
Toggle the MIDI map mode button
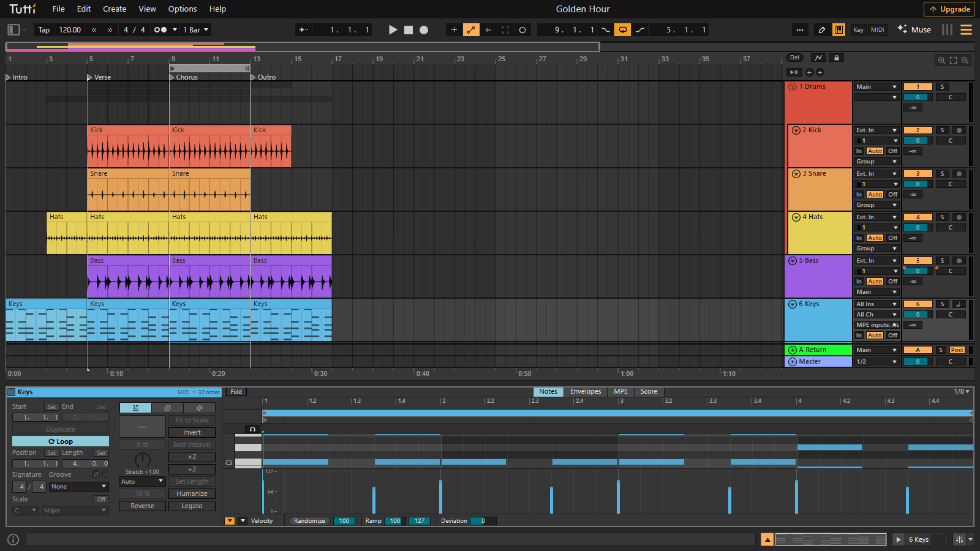(878, 29)
